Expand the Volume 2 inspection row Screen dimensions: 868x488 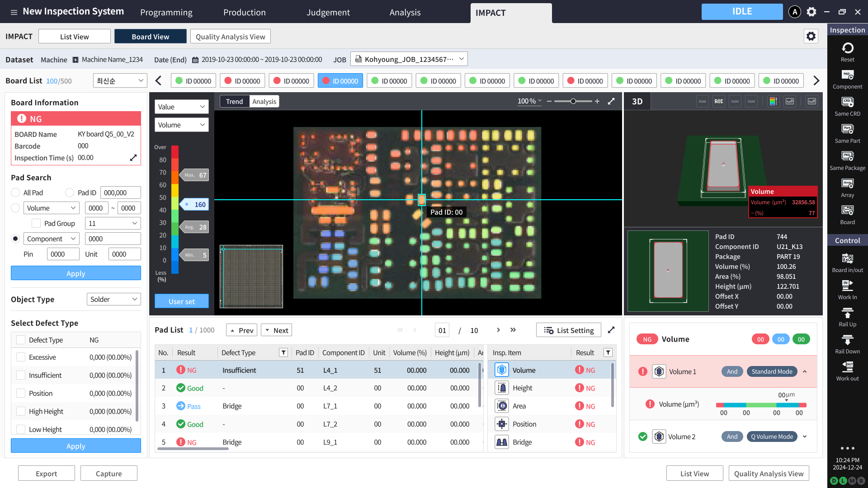point(805,436)
